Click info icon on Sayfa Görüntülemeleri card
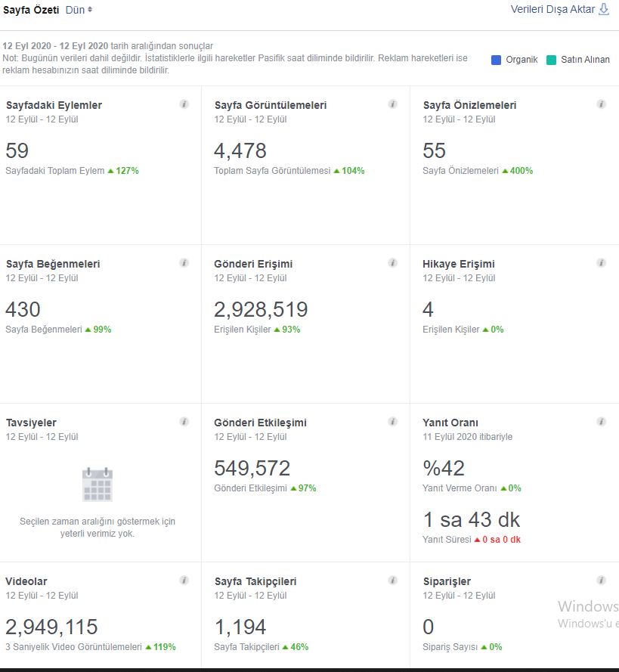 392,104
